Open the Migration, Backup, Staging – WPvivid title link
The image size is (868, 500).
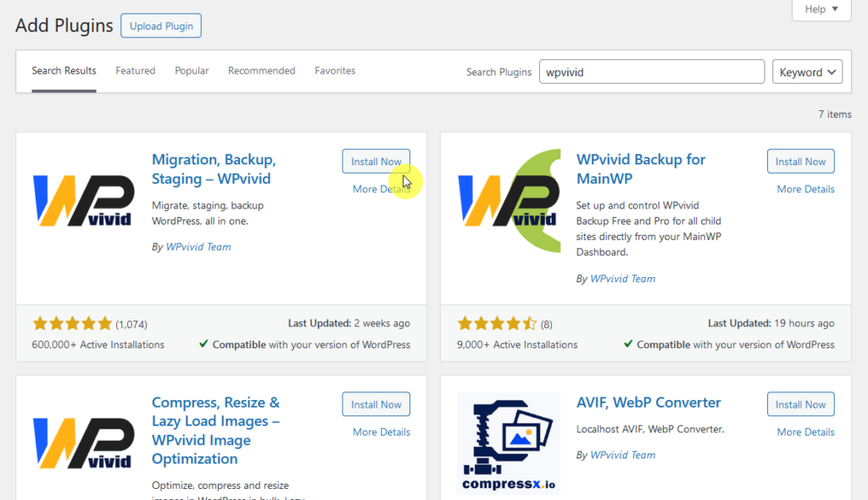pyautogui.click(x=214, y=169)
